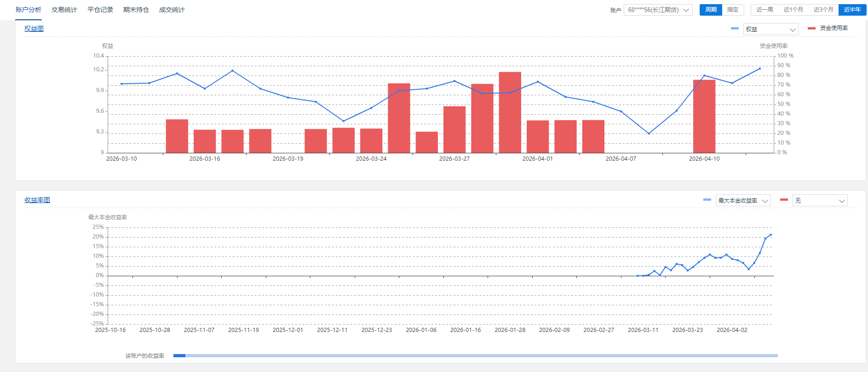
Task: Click the 权益图 title link
Action: coord(34,29)
